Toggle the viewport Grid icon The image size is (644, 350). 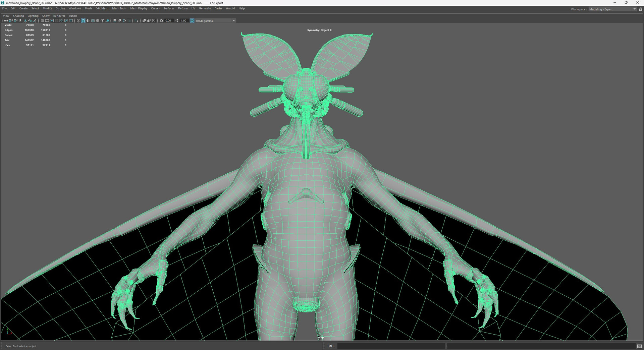[x=42, y=21]
